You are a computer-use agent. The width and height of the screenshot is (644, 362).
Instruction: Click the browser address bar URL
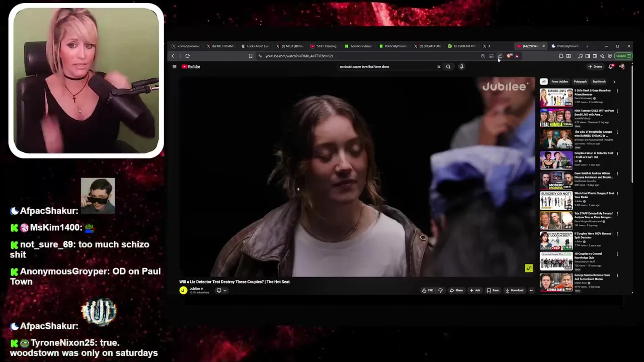click(x=299, y=56)
